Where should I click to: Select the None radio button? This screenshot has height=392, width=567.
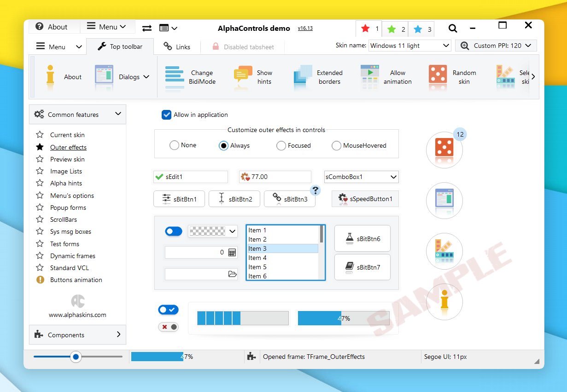[x=174, y=145]
